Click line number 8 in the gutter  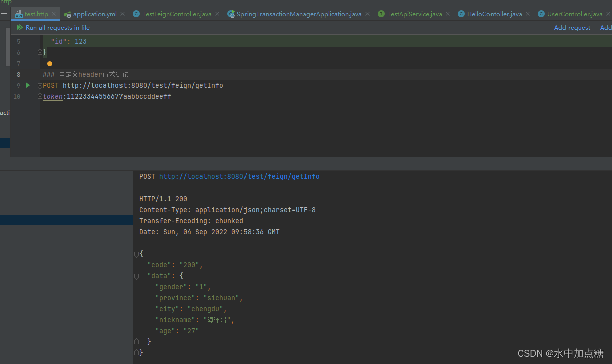point(19,74)
